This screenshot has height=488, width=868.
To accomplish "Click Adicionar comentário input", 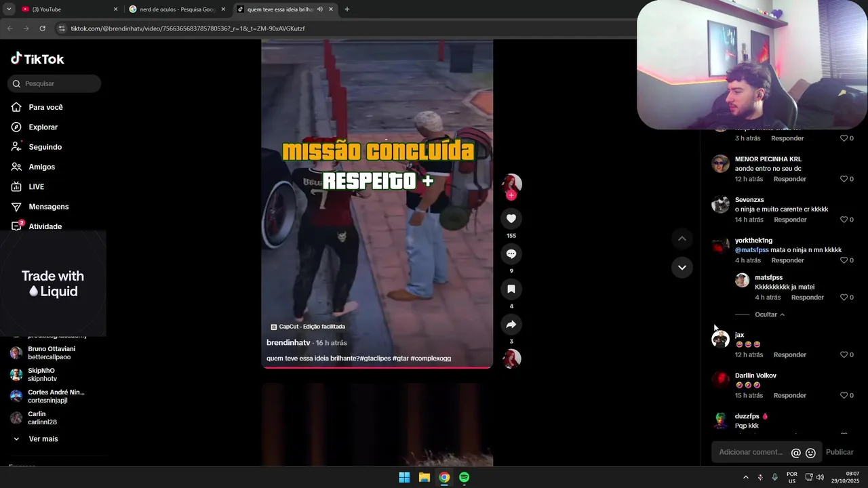I will pos(751,452).
